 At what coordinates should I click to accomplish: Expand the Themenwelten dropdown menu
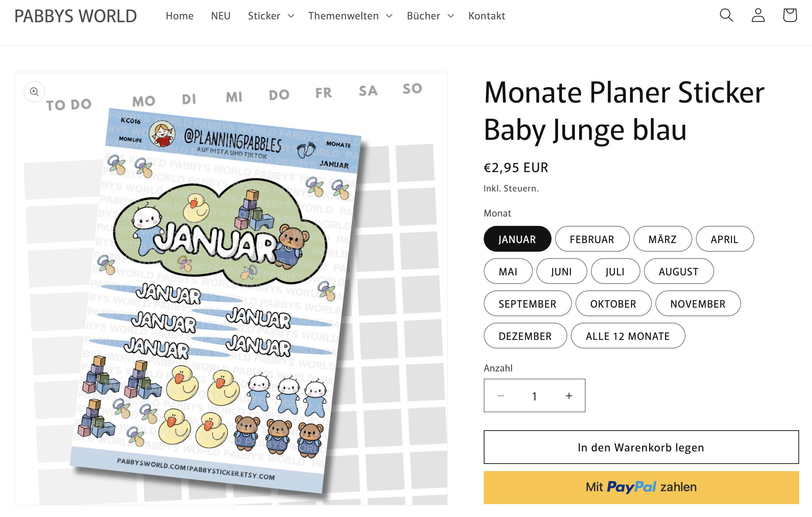350,16
